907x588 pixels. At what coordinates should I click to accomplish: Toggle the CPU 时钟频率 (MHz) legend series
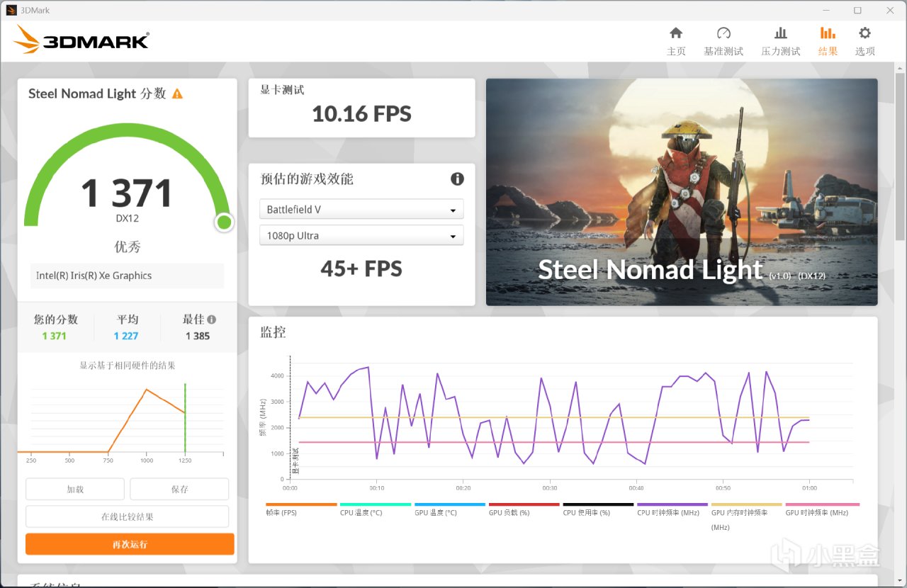pyautogui.click(x=672, y=509)
